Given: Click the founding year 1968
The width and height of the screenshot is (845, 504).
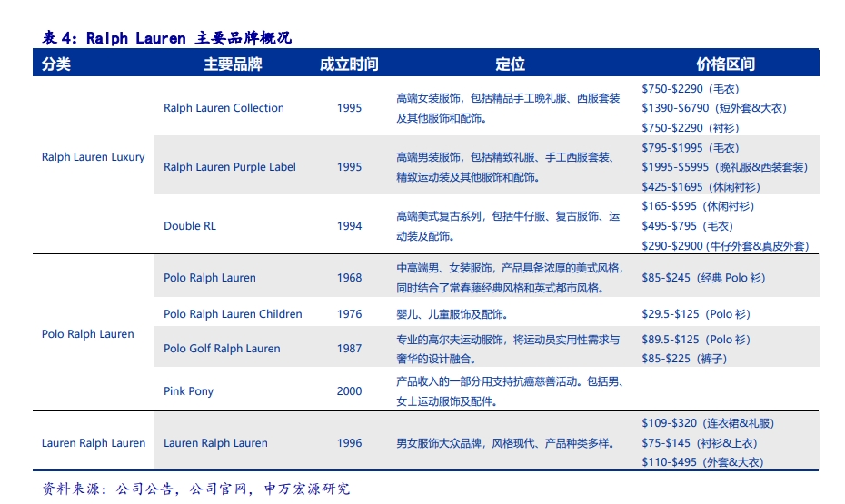Looking at the screenshot, I should pyautogui.click(x=349, y=278).
